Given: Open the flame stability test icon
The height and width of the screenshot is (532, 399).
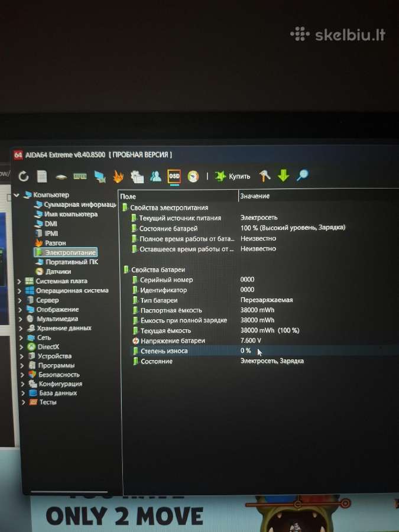Looking at the screenshot, I should point(118,177).
